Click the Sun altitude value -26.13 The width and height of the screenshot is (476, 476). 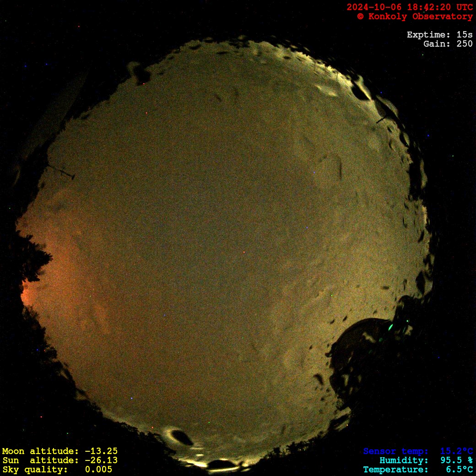click(x=101, y=460)
